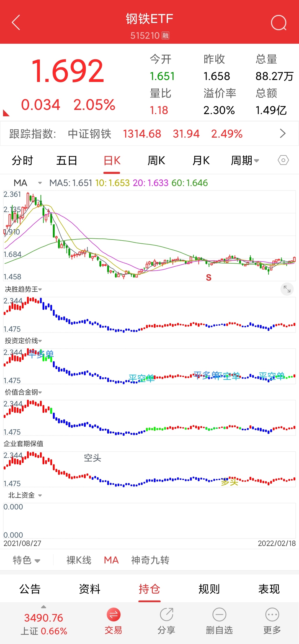Screen dimensions: 299x644
Task: Open search with magnifier icon
Action: click(x=279, y=23)
